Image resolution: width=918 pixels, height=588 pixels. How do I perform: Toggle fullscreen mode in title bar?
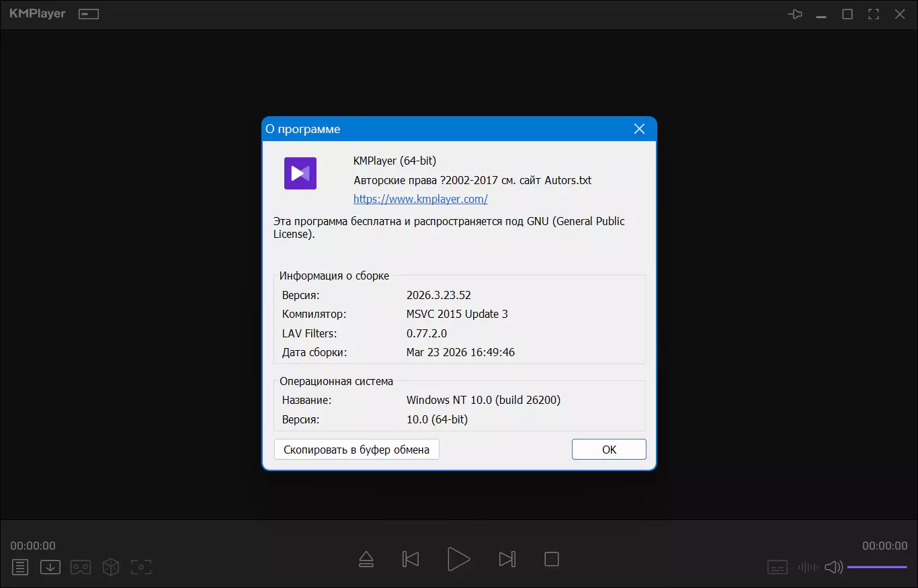click(874, 14)
